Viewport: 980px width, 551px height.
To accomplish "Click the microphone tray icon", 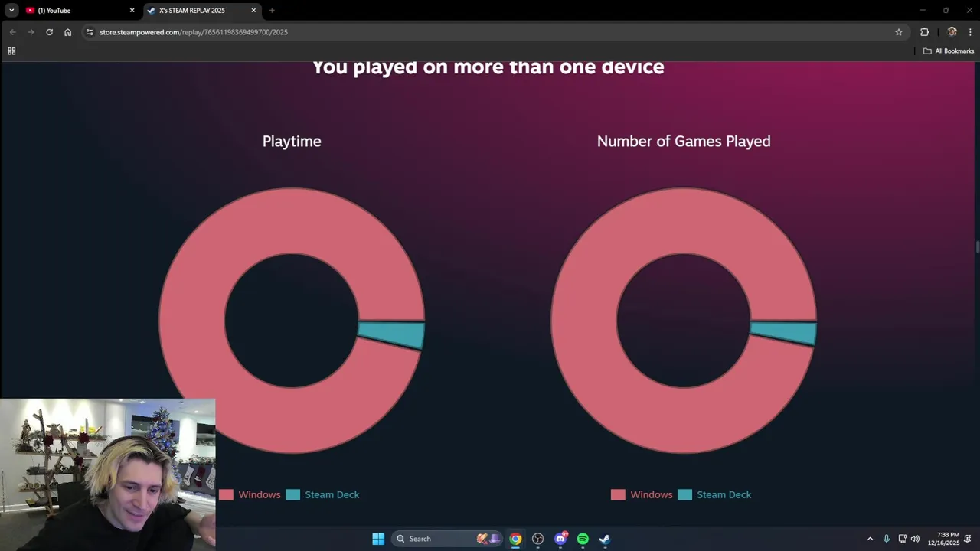I will pos(887,539).
